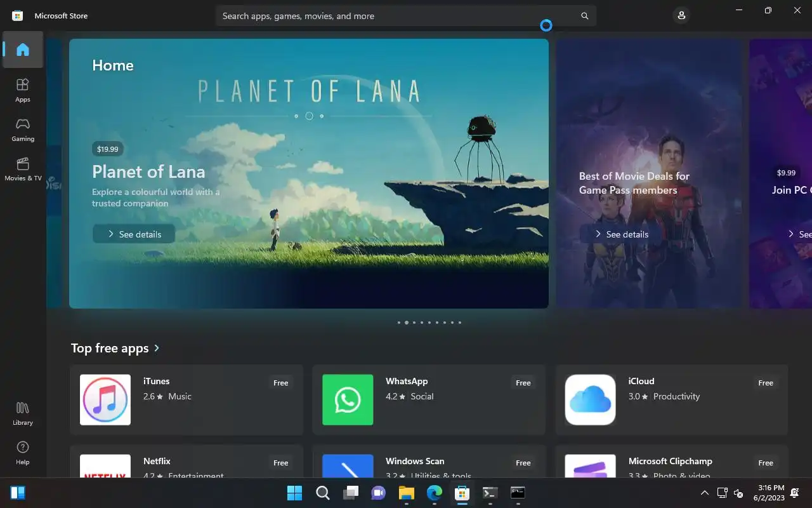The image size is (812, 508).
Task: Open clock and date 3:16 PM
Action: (768, 493)
